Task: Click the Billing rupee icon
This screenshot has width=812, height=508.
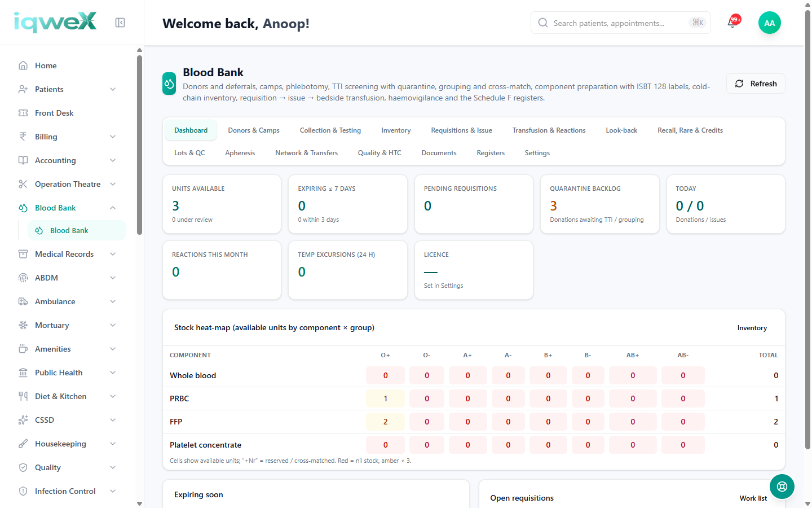Action: click(23, 137)
